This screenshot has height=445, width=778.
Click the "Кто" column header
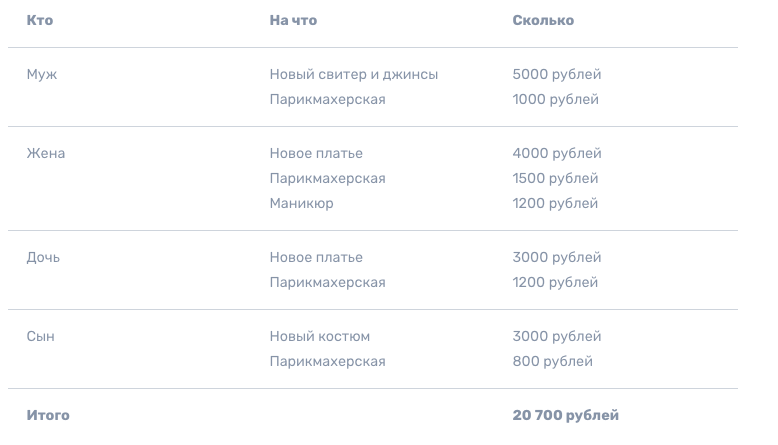tap(40, 20)
